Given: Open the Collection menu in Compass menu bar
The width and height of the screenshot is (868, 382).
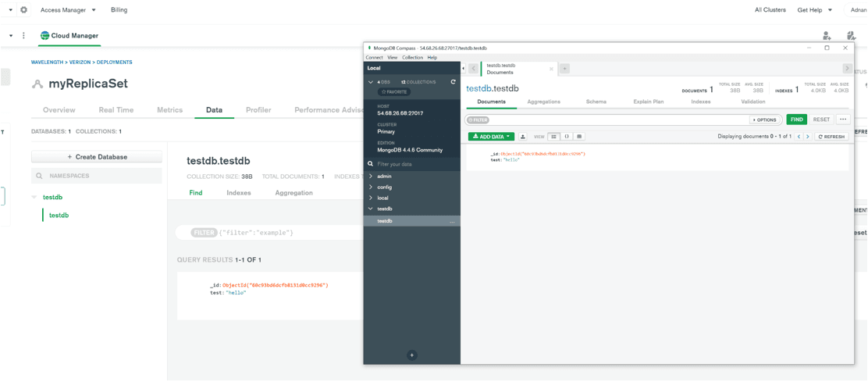Looking at the screenshot, I should [x=412, y=58].
